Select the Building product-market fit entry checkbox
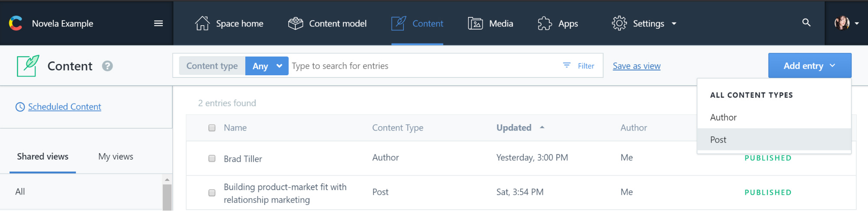 coord(212,193)
